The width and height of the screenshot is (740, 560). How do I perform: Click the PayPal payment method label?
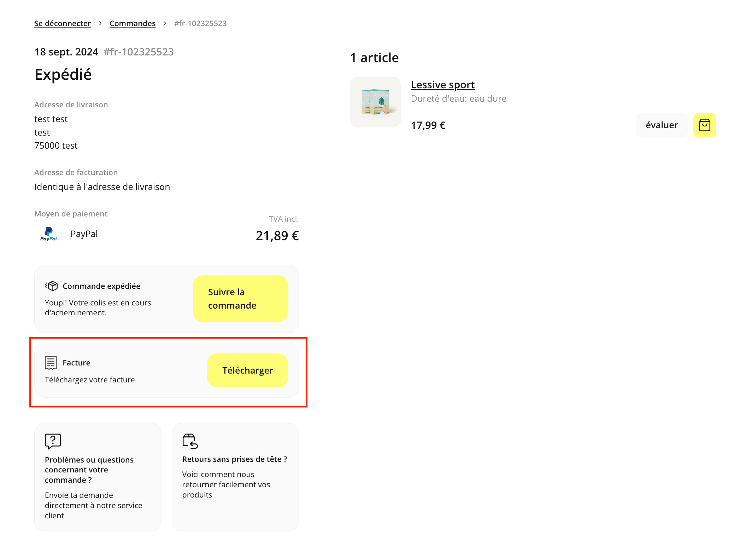pyautogui.click(x=84, y=234)
